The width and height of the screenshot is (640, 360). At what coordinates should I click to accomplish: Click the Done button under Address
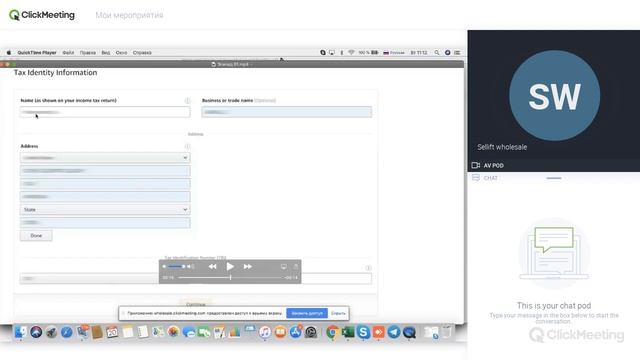(36, 236)
